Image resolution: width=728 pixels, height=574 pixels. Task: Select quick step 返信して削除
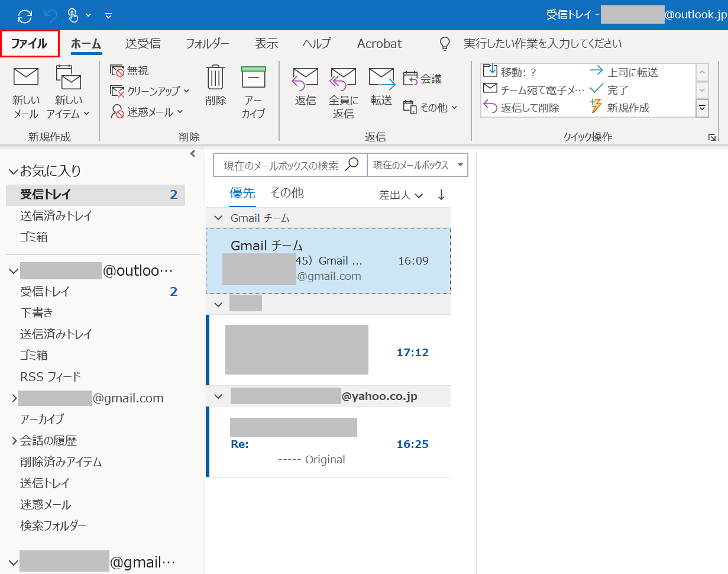pyautogui.click(x=521, y=108)
